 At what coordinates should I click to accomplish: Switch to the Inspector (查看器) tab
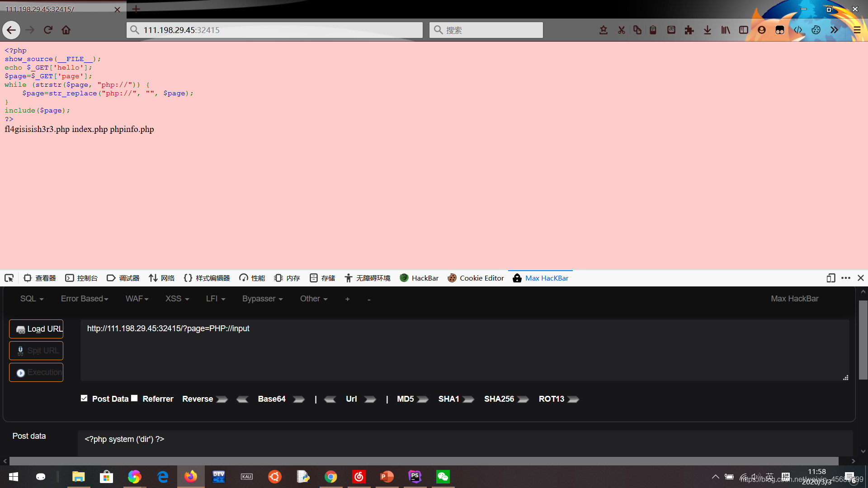click(x=40, y=278)
